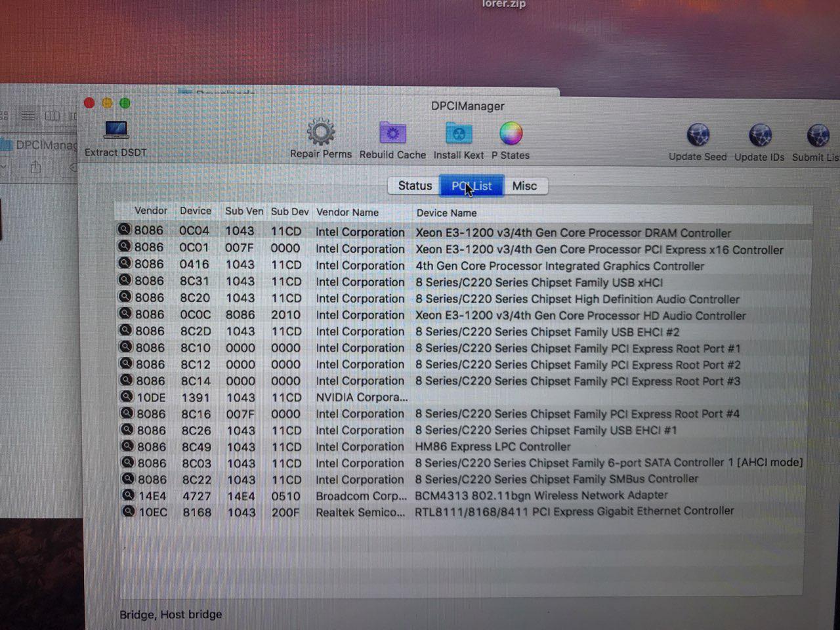
Task: Click device ID cell '1391'
Action: click(x=196, y=398)
